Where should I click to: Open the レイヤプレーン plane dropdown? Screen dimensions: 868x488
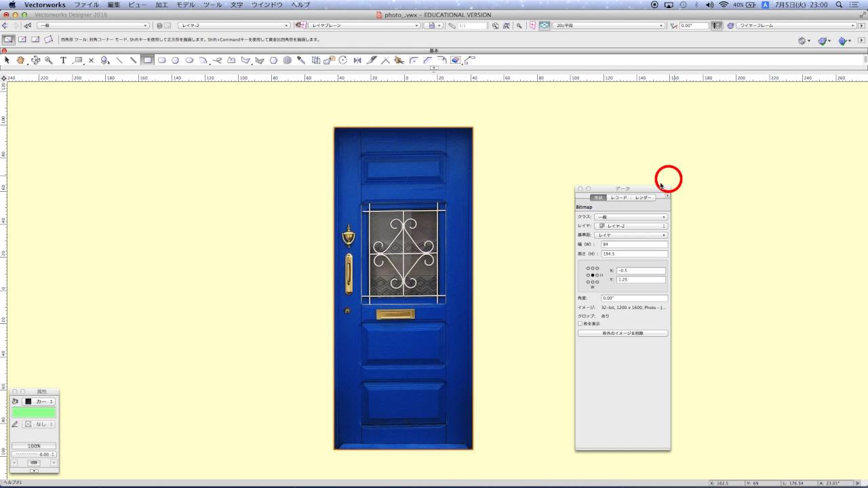coord(365,26)
